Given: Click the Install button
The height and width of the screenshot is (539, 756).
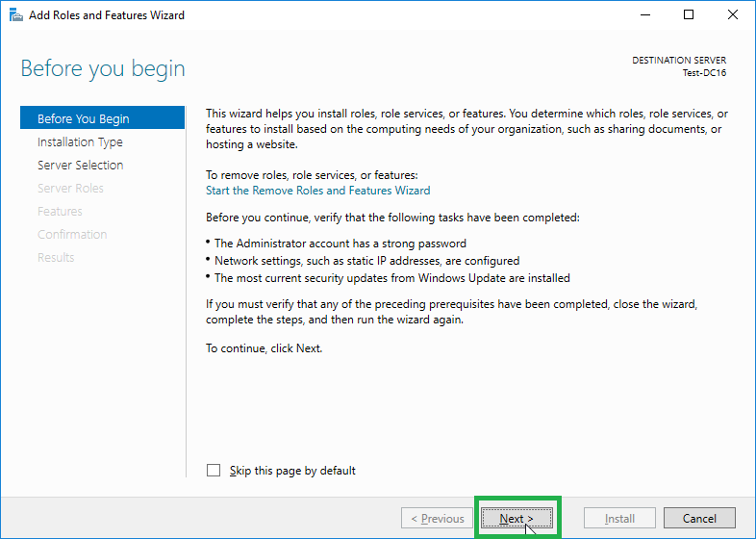Looking at the screenshot, I should 619,518.
